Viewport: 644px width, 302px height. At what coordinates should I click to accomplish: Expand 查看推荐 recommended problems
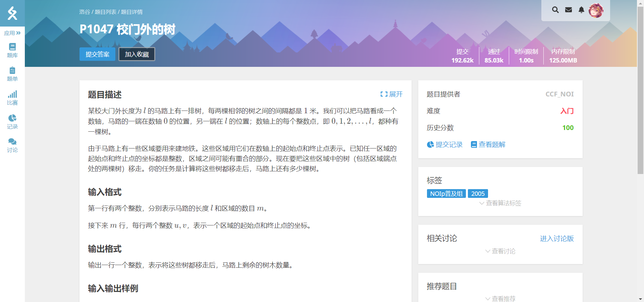[500, 298]
